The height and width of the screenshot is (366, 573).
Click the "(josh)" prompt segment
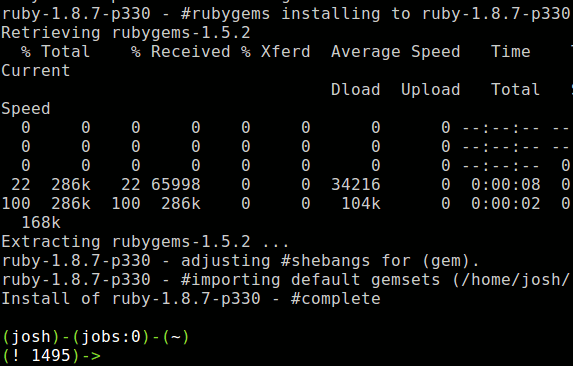click(31, 337)
